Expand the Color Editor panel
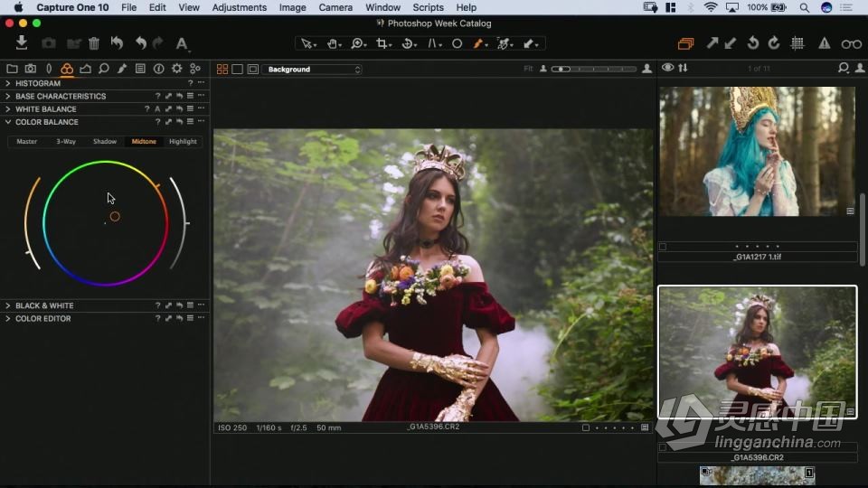868x488 pixels. (x=8, y=319)
